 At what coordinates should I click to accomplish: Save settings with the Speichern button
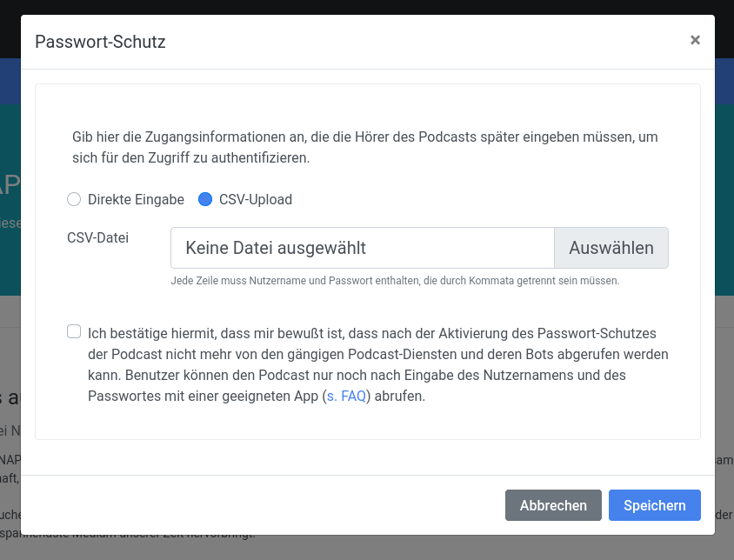tap(654, 505)
